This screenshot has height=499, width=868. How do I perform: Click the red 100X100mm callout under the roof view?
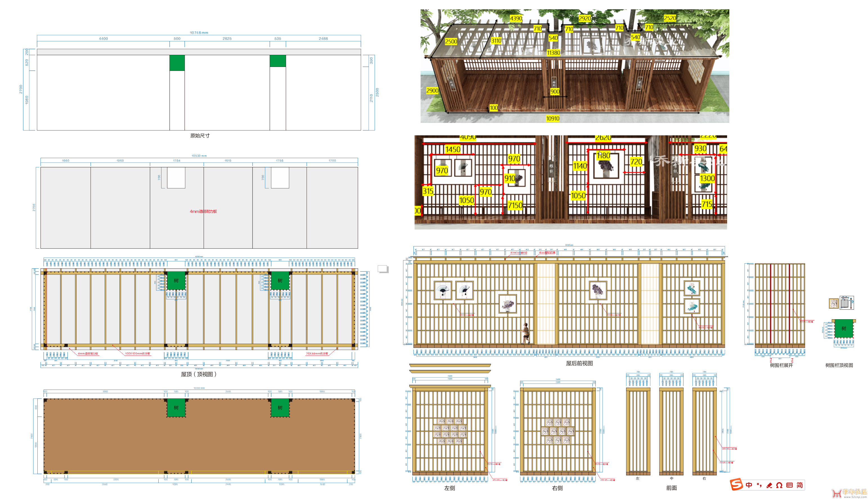pos(138,354)
